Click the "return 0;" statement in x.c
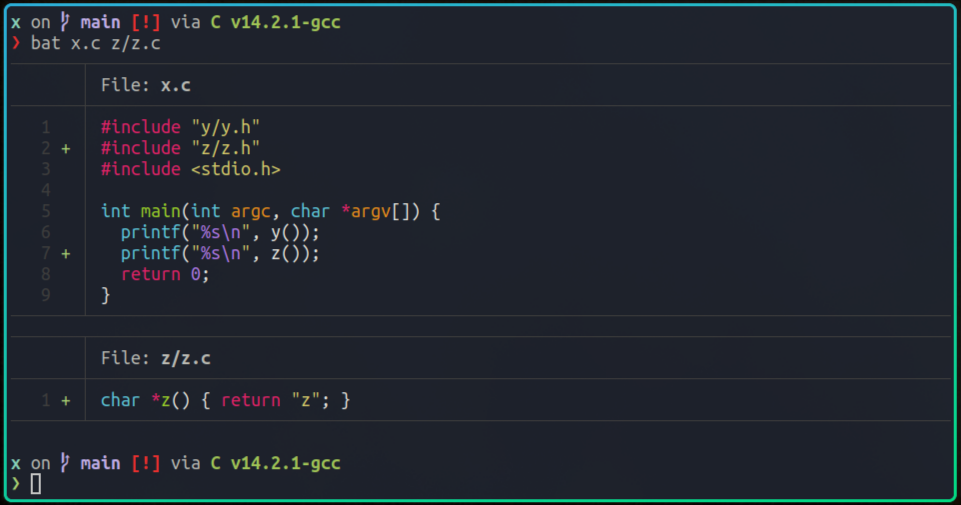 [x=165, y=274]
